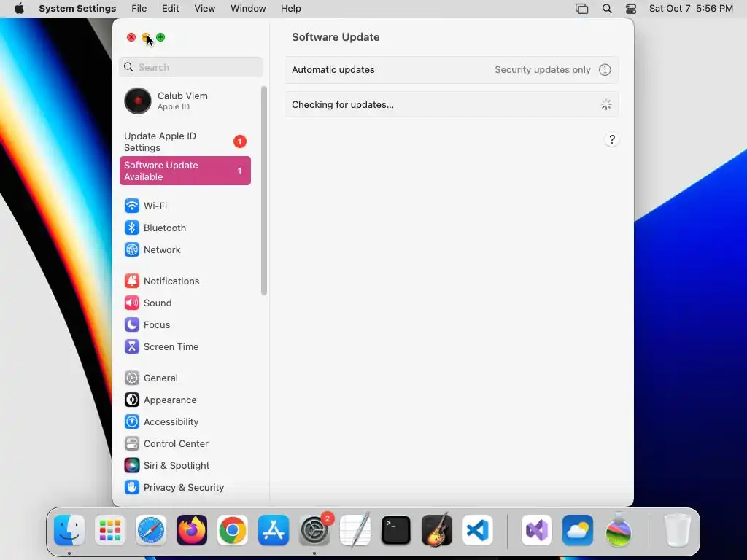Open TextEdit from the Dock

355,530
